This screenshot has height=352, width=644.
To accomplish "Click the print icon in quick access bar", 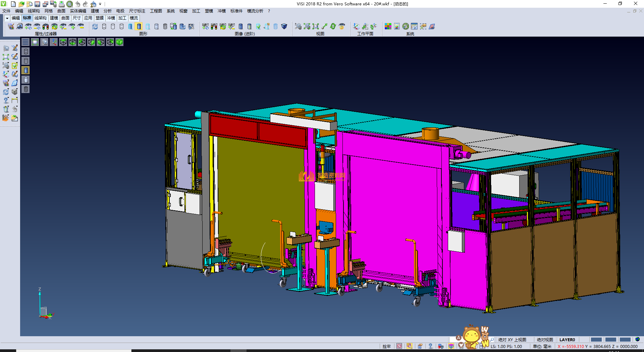I will click(62, 4).
